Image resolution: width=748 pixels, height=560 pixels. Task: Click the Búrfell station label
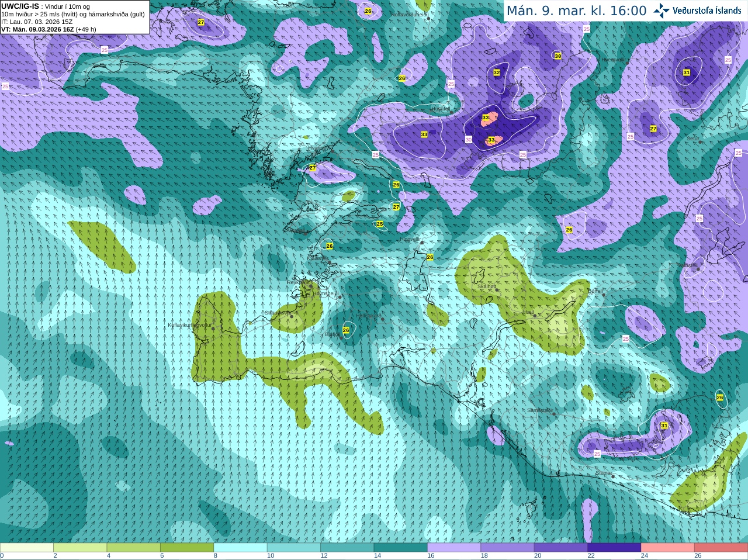595,291
